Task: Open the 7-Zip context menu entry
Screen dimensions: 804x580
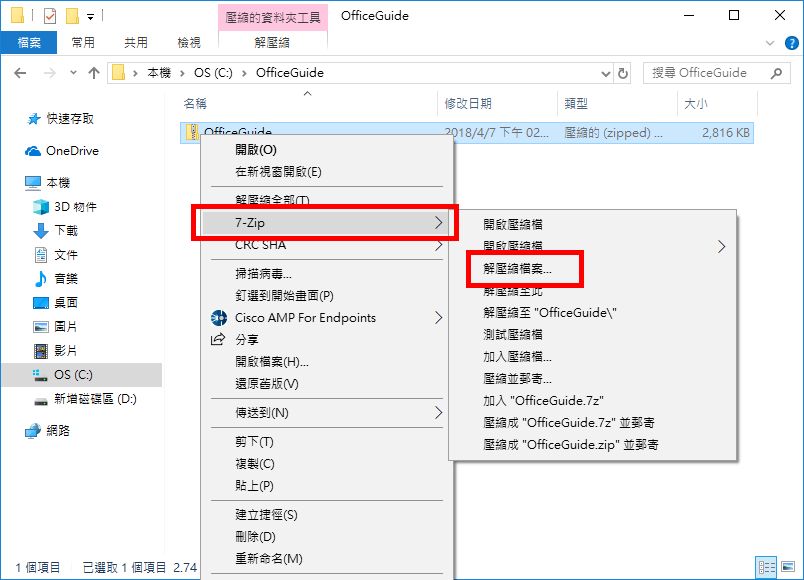Action: click(x=325, y=223)
